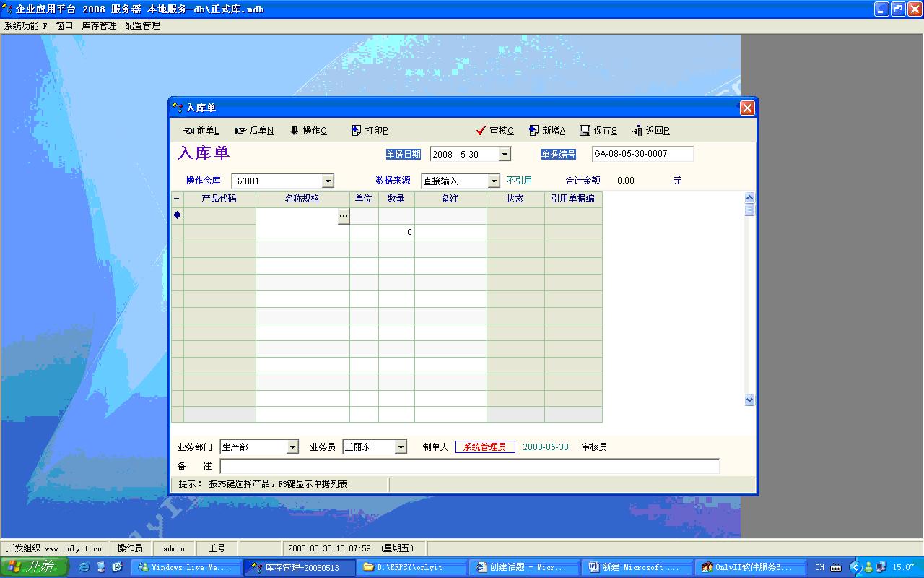The image size is (924, 578).
Task: Expand the 单据日期 date dropdown
Action: [x=505, y=154]
